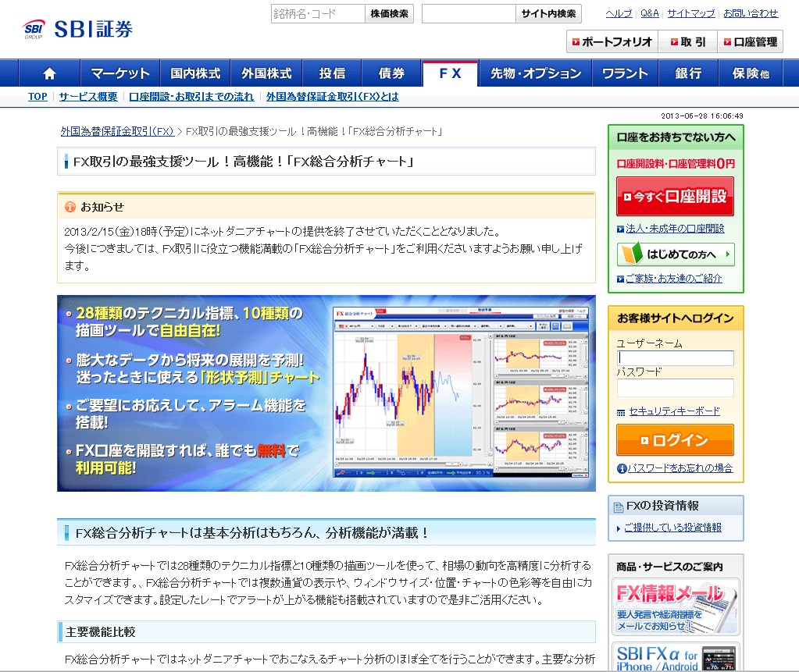
Task: Click the サイトマップ link
Action: coord(691,14)
